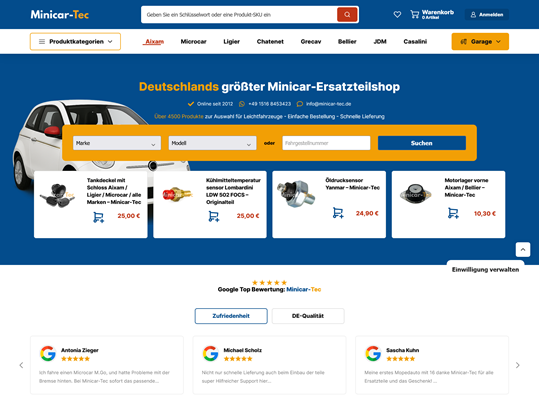Click Über 4500 Produkte text
This screenshot has width=539, height=405.
click(179, 117)
